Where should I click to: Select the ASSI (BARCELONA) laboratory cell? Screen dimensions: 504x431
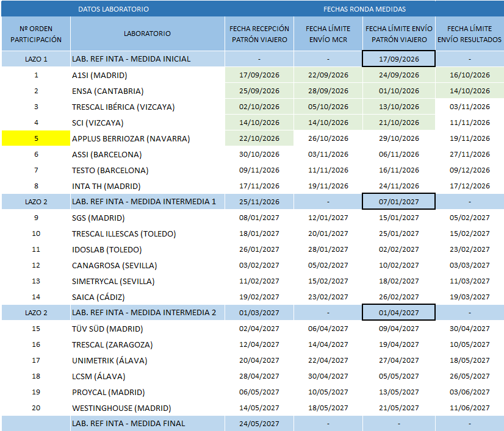tap(147, 154)
